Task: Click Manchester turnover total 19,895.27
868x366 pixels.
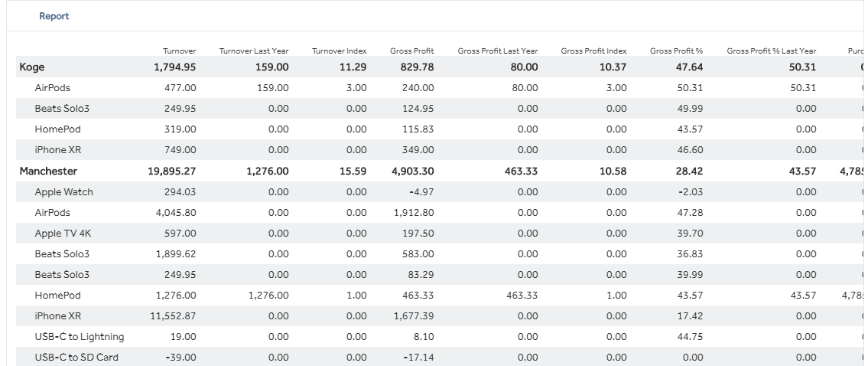Action: pos(171,171)
